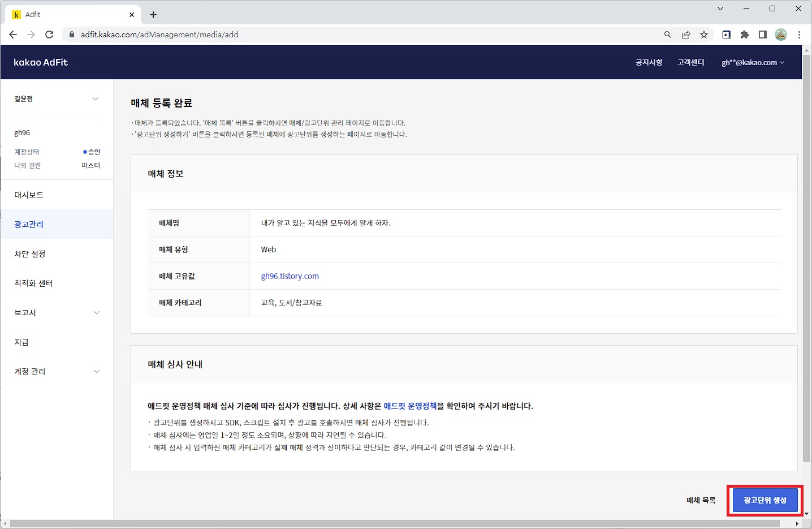Click the 매체 등록 완료 heading

(162, 103)
